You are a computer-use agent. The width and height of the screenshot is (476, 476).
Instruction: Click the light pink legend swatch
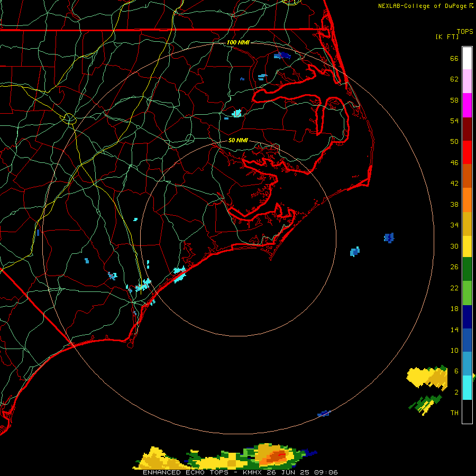pyautogui.click(x=467, y=81)
